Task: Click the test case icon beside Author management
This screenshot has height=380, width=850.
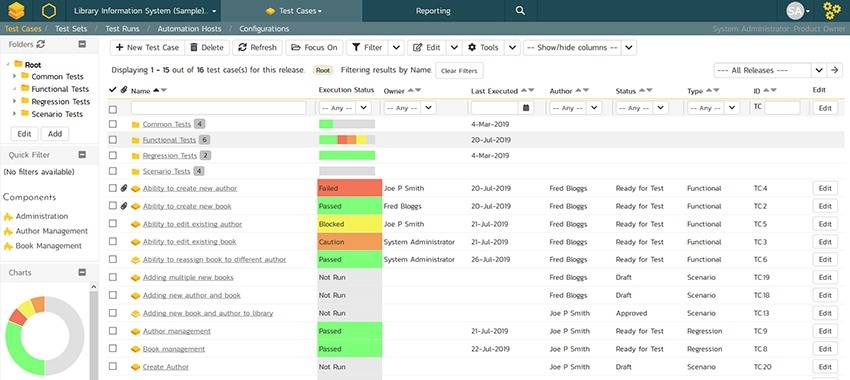Action: pos(136,331)
